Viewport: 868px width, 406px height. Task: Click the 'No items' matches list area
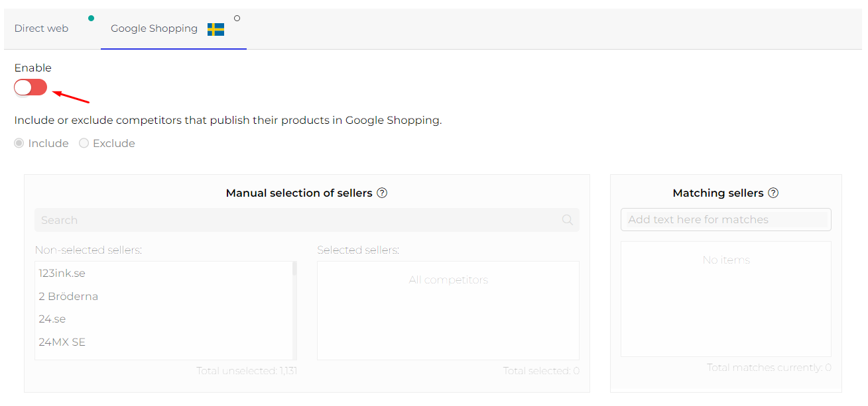point(725,298)
